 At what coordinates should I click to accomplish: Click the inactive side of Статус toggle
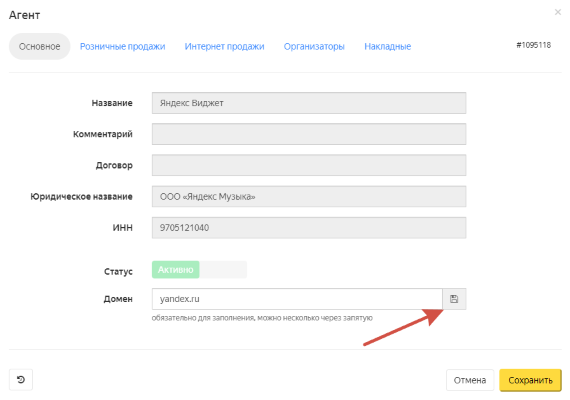pos(223,269)
